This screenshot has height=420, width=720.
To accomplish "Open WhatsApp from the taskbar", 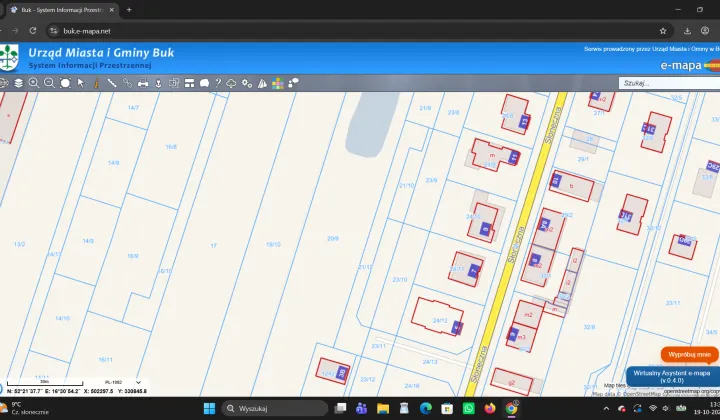I will (468, 408).
